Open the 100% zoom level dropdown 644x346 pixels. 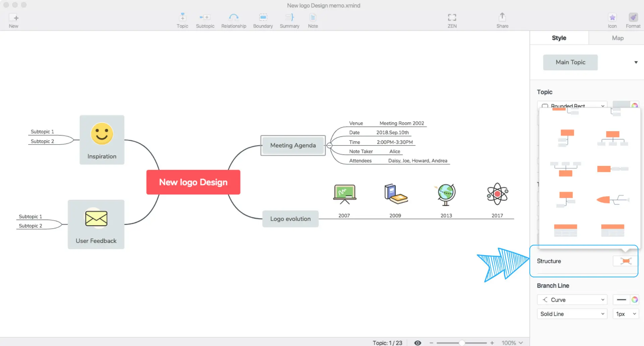click(x=512, y=343)
